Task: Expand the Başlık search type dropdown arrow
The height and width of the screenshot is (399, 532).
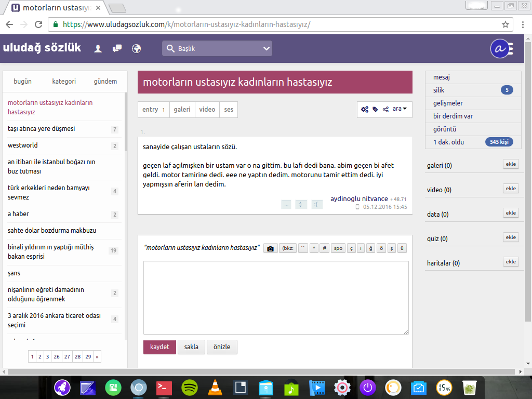Action: (x=267, y=48)
